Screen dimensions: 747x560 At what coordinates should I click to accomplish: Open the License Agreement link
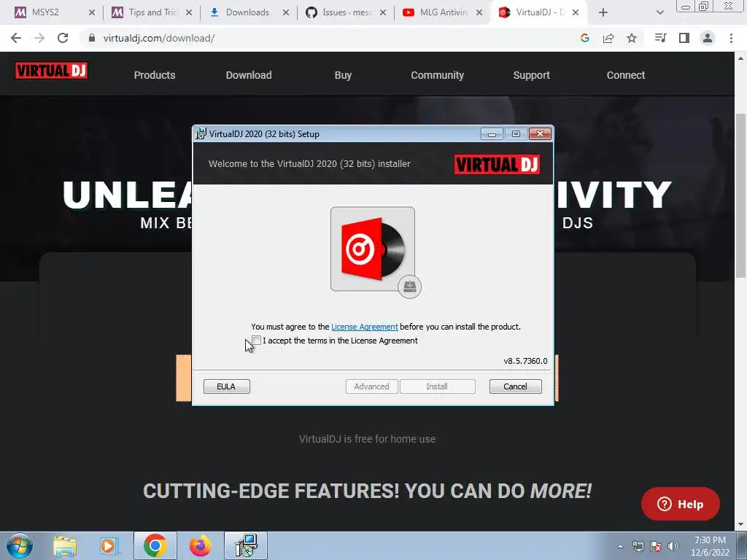365,327
